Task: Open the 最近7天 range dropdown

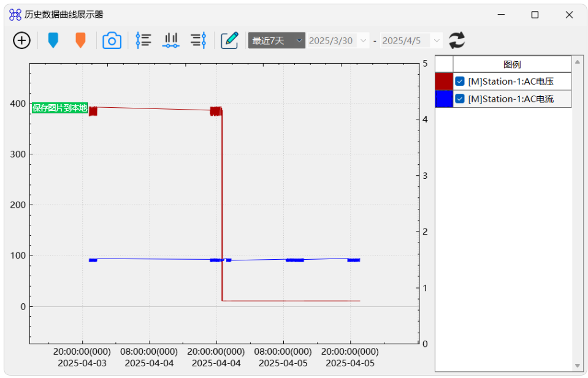Action: (277, 40)
